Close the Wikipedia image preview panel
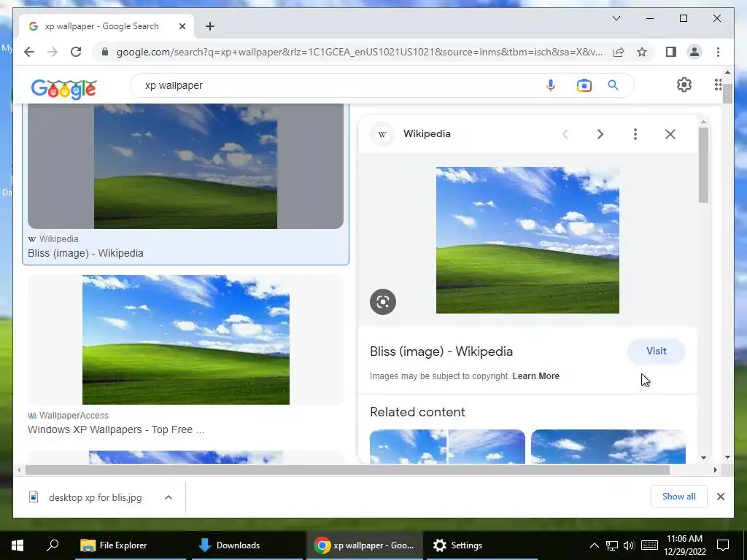 670,134
